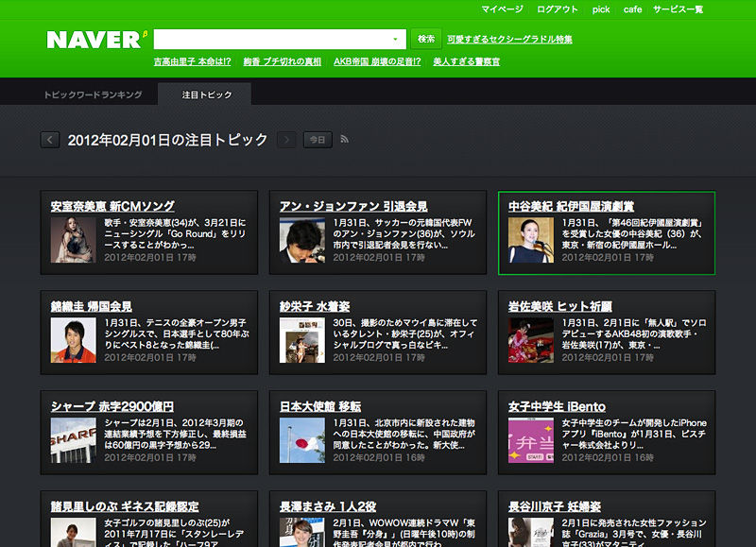Open 錦織圭 帰国会見 headline
Screen dimensions: 756x547
coord(91,306)
